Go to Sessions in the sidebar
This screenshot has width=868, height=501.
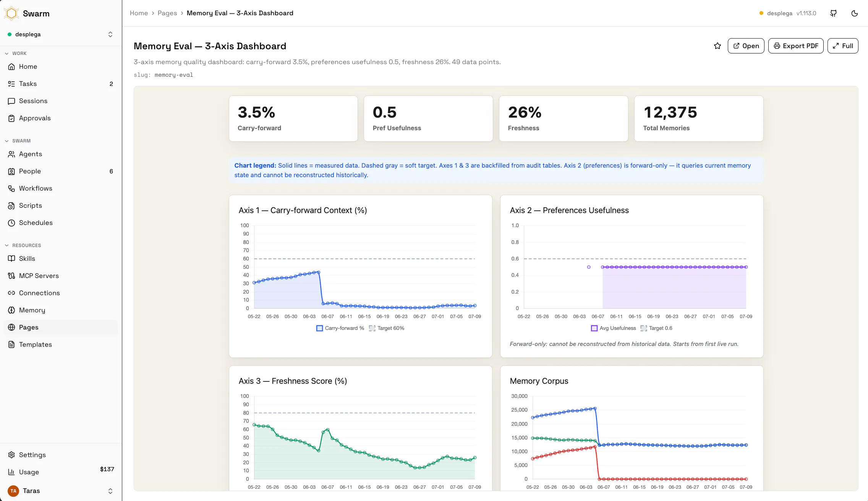[x=61, y=101]
